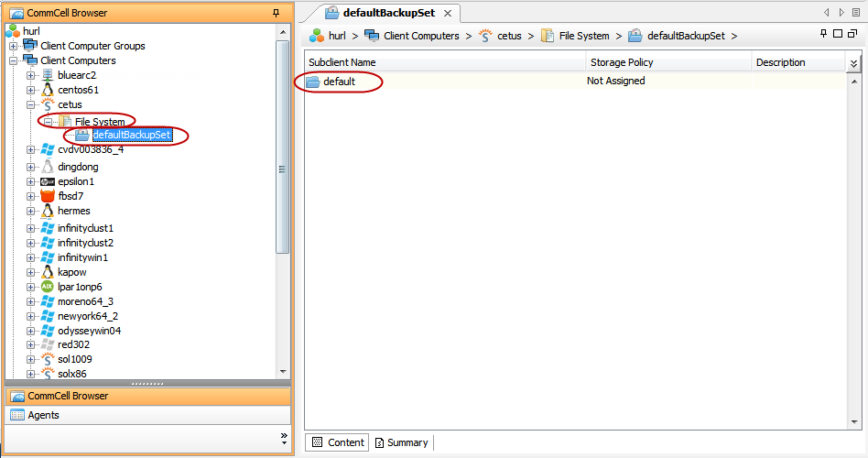Click the hurl CommServe icon in the tree
868x458 pixels.
tap(13, 31)
